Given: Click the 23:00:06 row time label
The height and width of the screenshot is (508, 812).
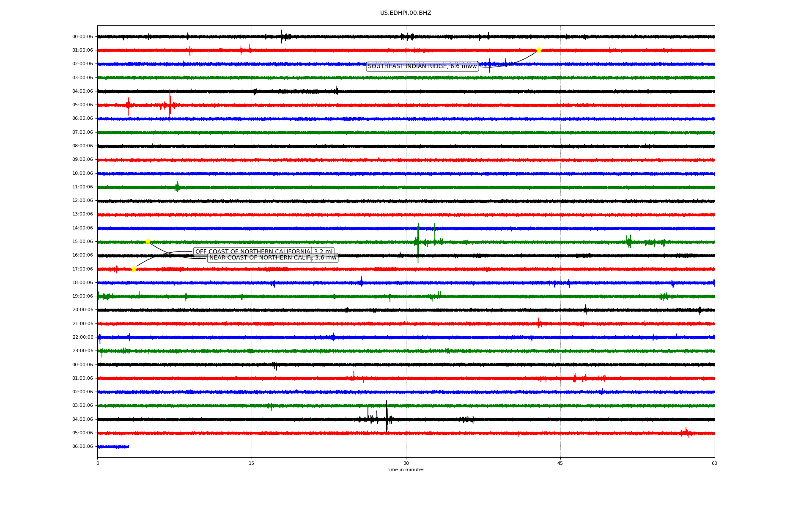Looking at the screenshot, I should tap(82, 351).
